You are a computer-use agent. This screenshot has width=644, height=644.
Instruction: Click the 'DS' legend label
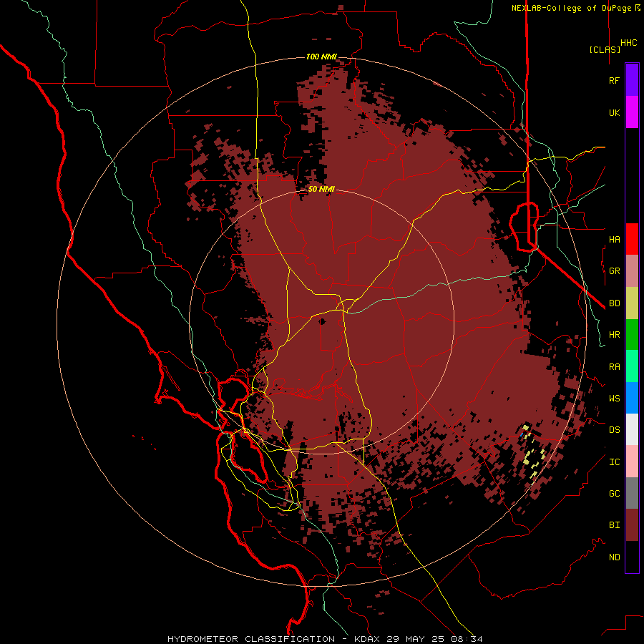[614, 430]
